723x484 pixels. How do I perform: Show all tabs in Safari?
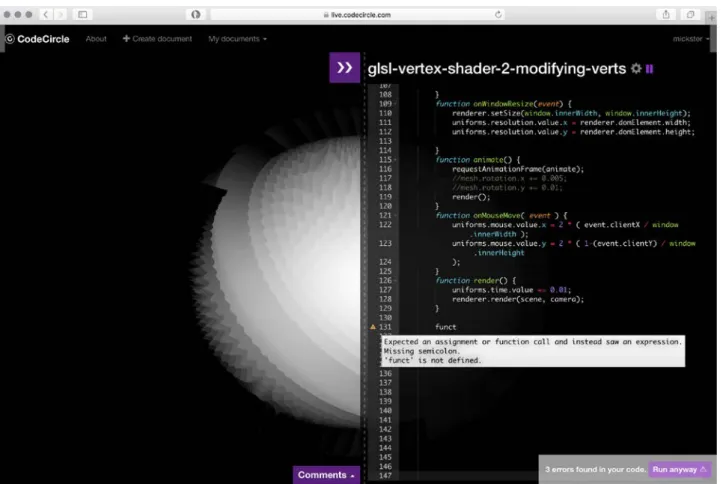point(690,14)
